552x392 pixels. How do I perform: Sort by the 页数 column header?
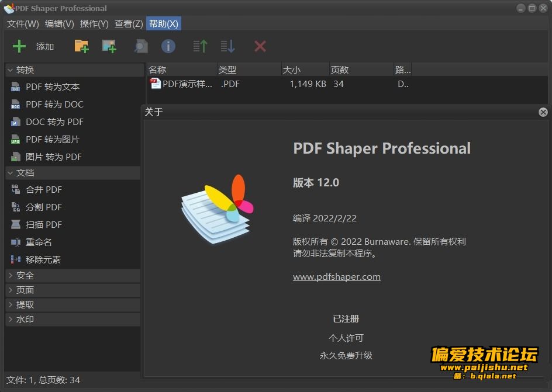click(x=361, y=70)
